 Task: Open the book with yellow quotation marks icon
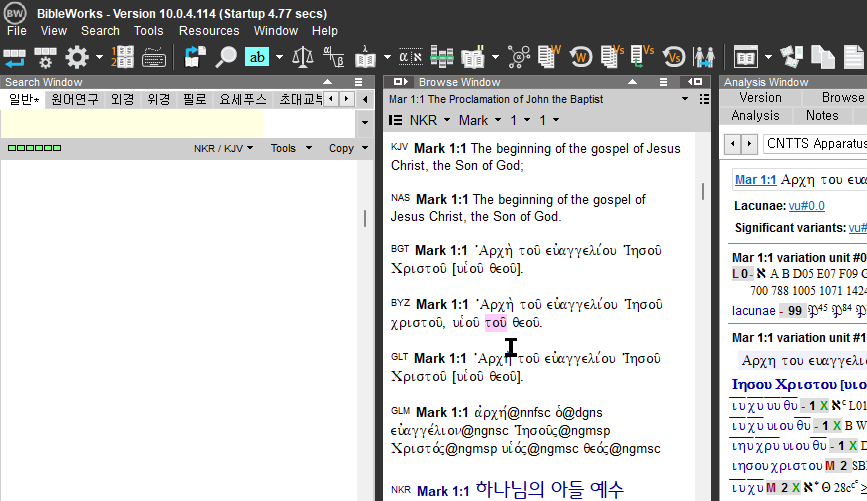473,57
